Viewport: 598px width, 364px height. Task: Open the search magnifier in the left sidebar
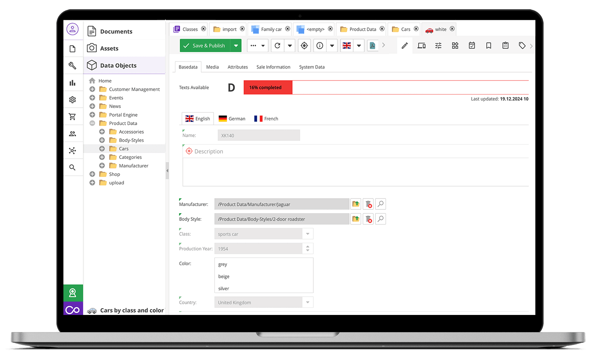point(73,167)
